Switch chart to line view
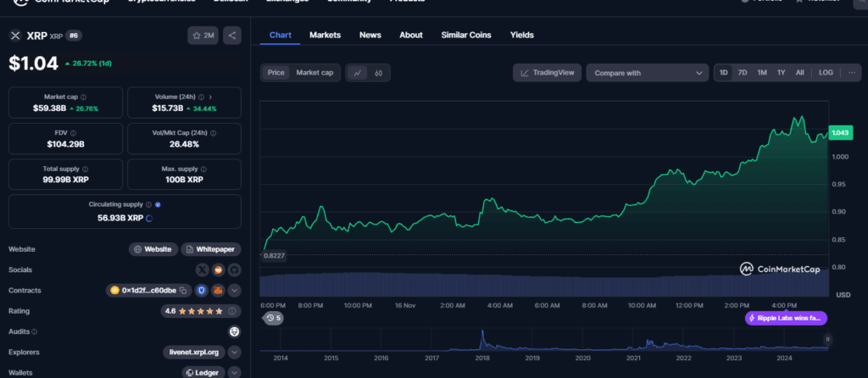The width and height of the screenshot is (868, 378). coord(358,73)
